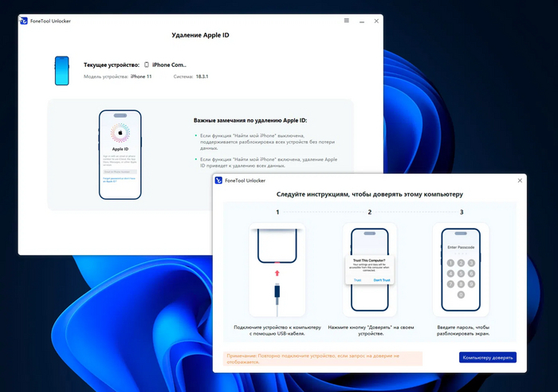The image size is (558, 392).
Task: Minimize the FoneTool Unlocker main window
Action: [362, 22]
